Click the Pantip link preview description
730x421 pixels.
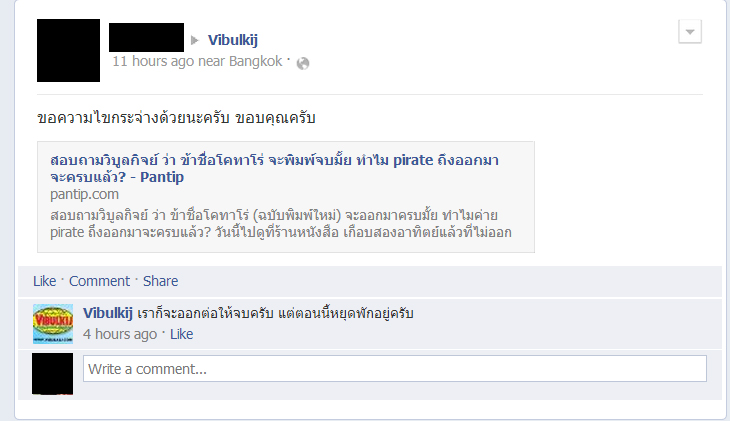(281, 224)
